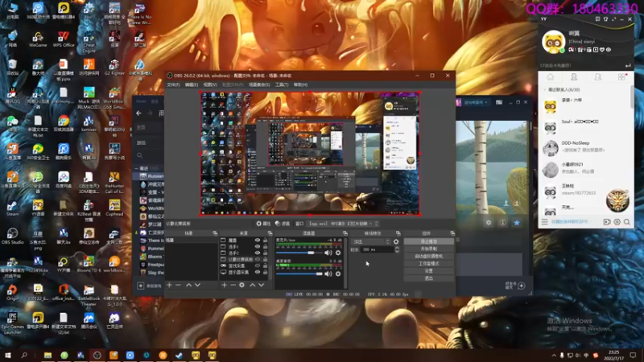Open the transition properties gear
The height and width of the screenshot is (362, 644).
click(396, 242)
